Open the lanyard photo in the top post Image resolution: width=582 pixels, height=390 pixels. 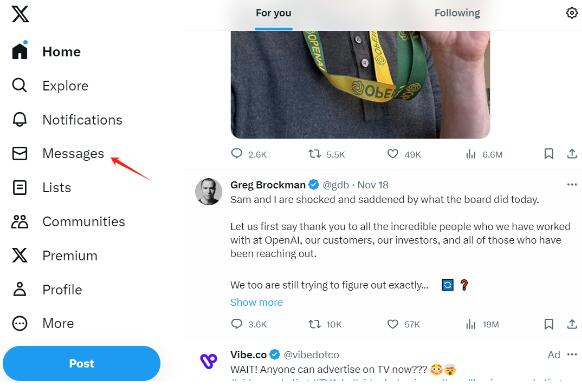[x=360, y=85]
